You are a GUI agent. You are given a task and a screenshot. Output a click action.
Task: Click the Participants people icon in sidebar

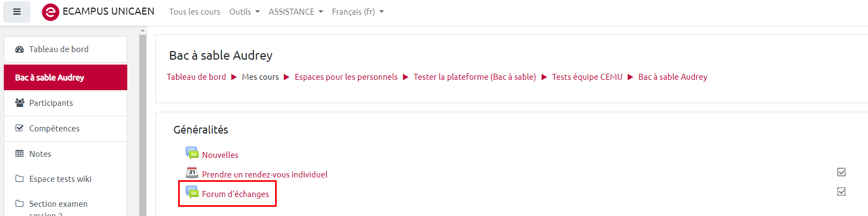pos(19,103)
